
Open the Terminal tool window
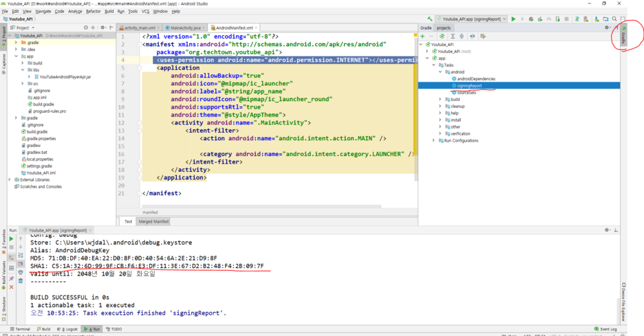click(x=20, y=329)
